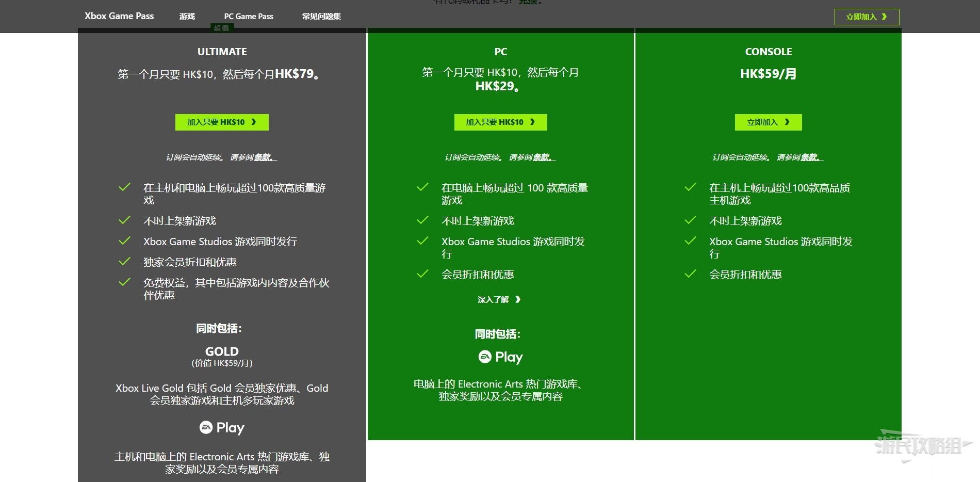Open the 条款 link under the Ultimate plan
Viewport: 980px width, 482px height.
click(265, 157)
